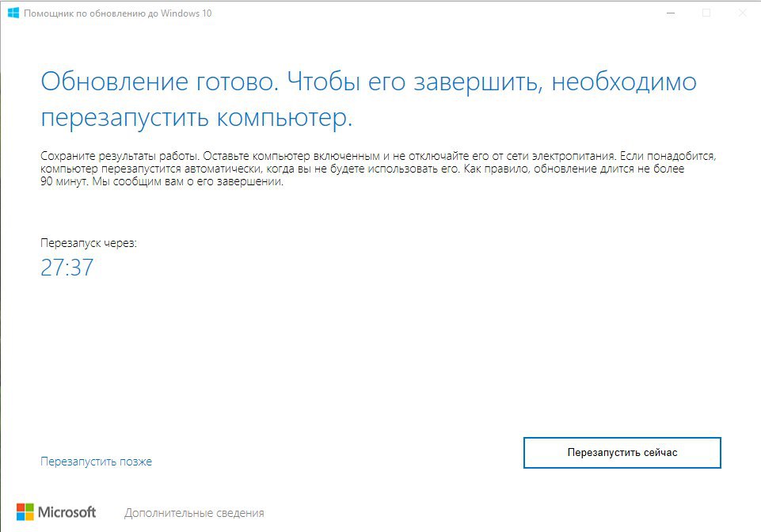Click the "Перезапустить сейчас" button
Image resolution: width=761 pixels, height=532 pixels.
click(x=622, y=453)
